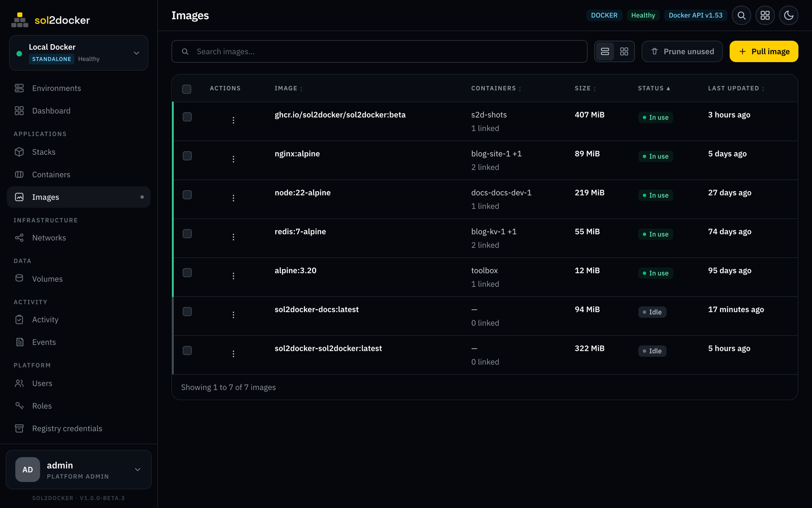Open actions menu for nginx:alpine
The width and height of the screenshot is (812, 508).
pyautogui.click(x=233, y=159)
